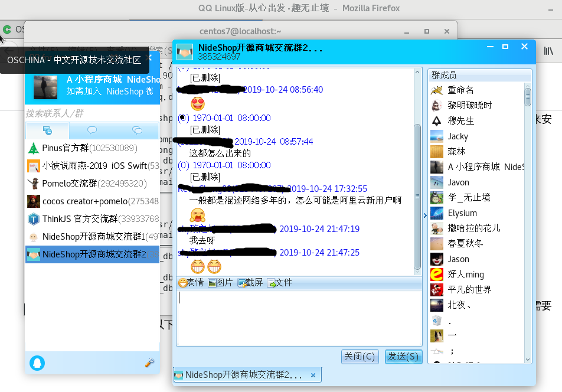Click member 好人ming avatar icon
The image size is (562, 392).
click(x=437, y=275)
